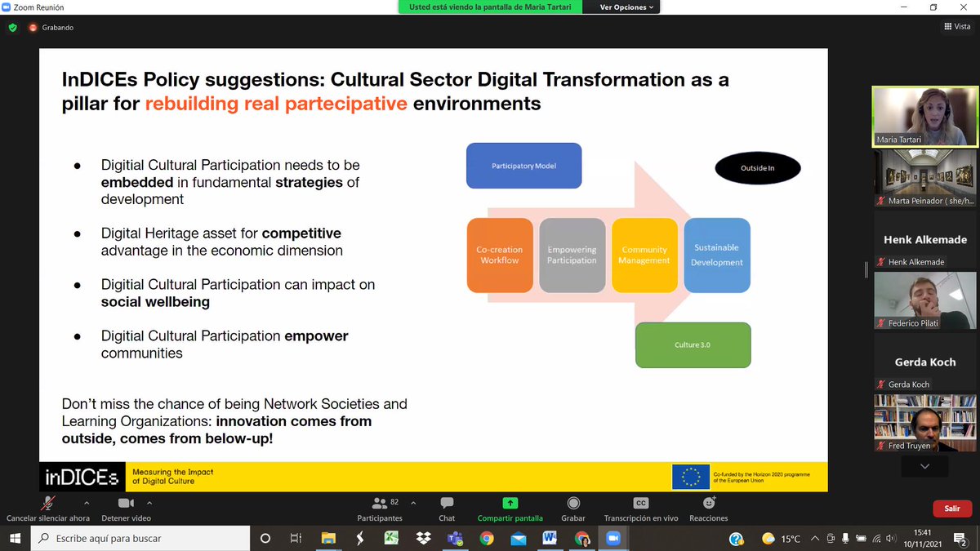Screen dimensions: 980x551
Task: Open Word from the taskbar
Action: (x=550, y=539)
